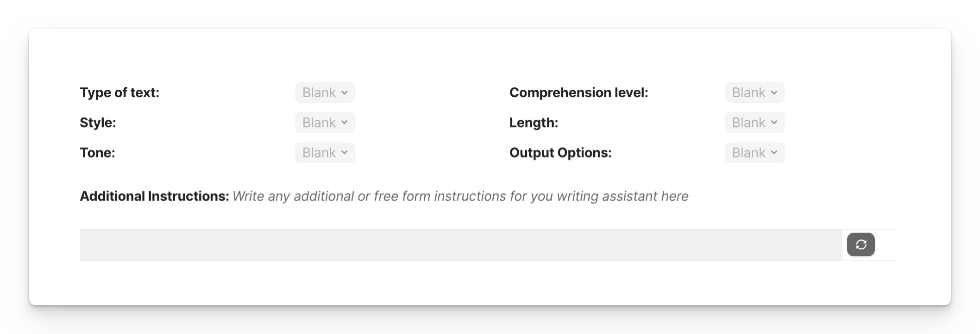This screenshot has height=334, width=980.
Task: Click the refresh icon button beside the input bar
Action: (x=861, y=244)
